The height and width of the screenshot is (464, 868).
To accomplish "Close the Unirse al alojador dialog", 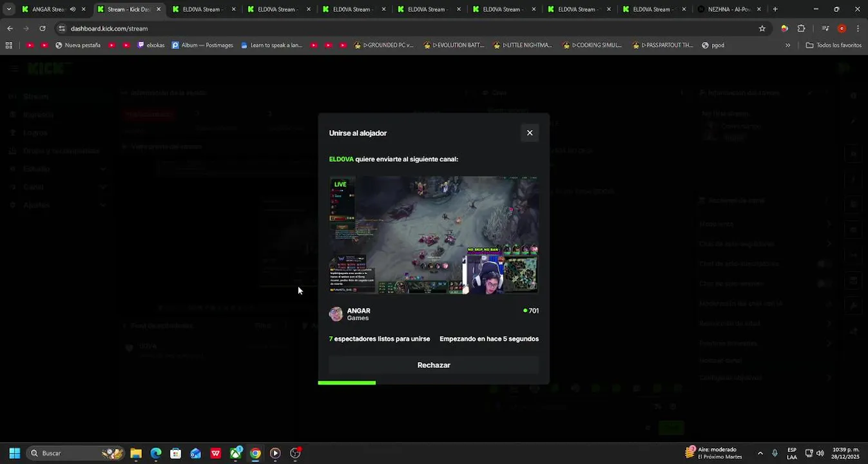I will tap(530, 133).
